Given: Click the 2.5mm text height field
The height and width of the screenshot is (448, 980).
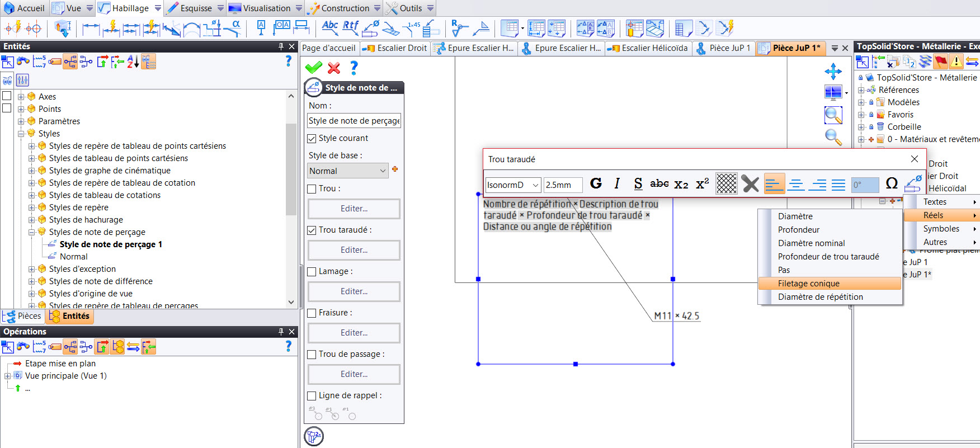Looking at the screenshot, I should click(x=563, y=185).
